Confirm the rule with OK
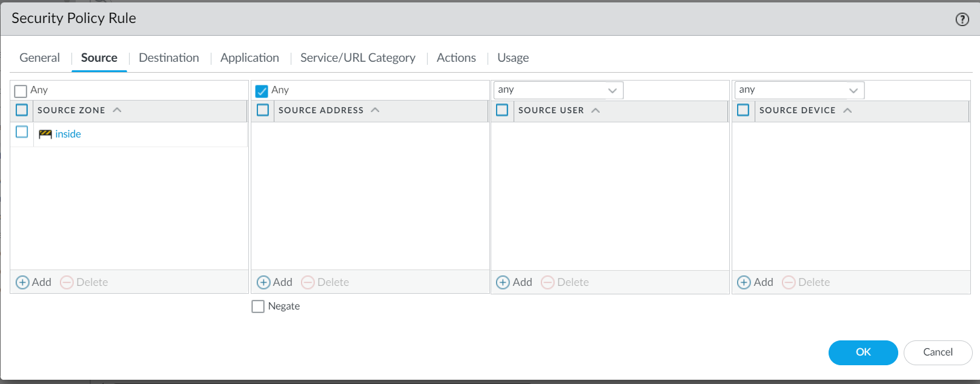 coord(862,353)
